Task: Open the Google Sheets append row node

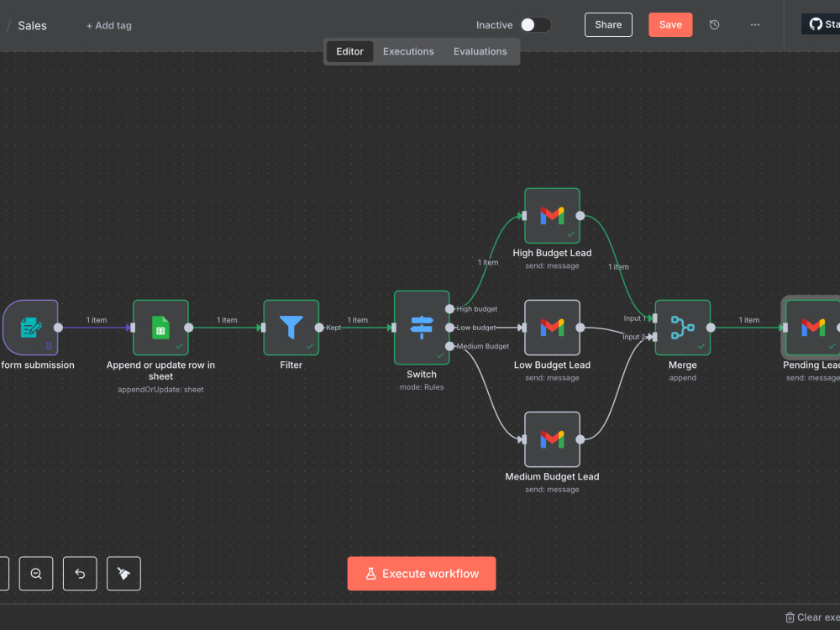Action: coord(160,328)
